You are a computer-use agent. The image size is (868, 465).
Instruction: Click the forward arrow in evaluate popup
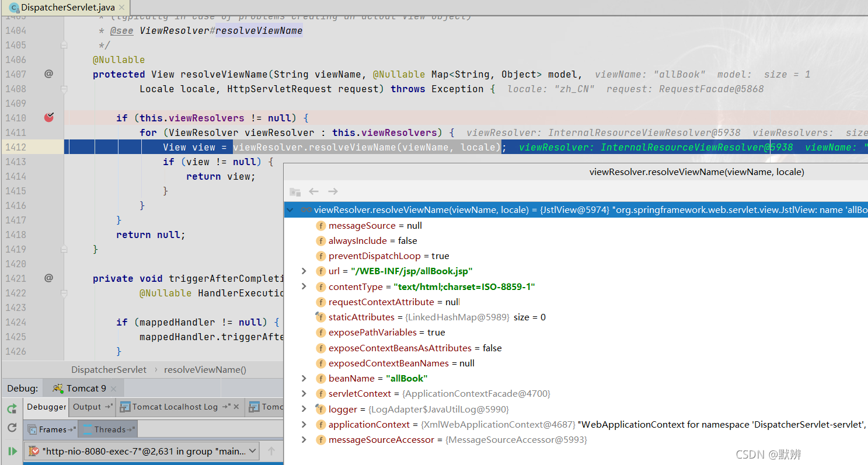pyautogui.click(x=333, y=191)
